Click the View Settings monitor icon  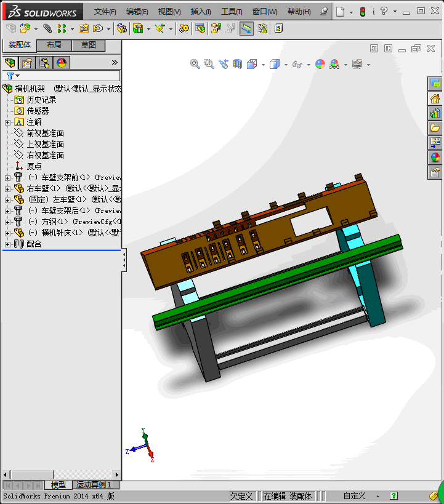tap(357, 64)
